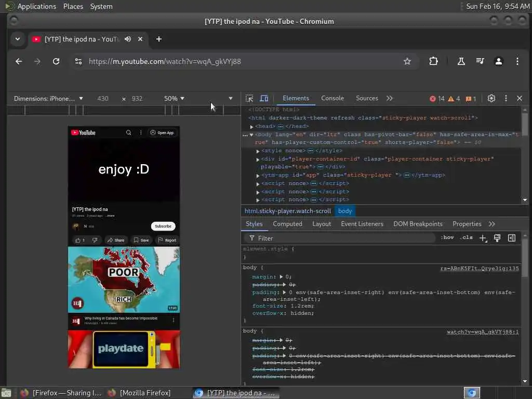Click the width 430 input
The height and width of the screenshot is (399, 532).
[103, 99]
